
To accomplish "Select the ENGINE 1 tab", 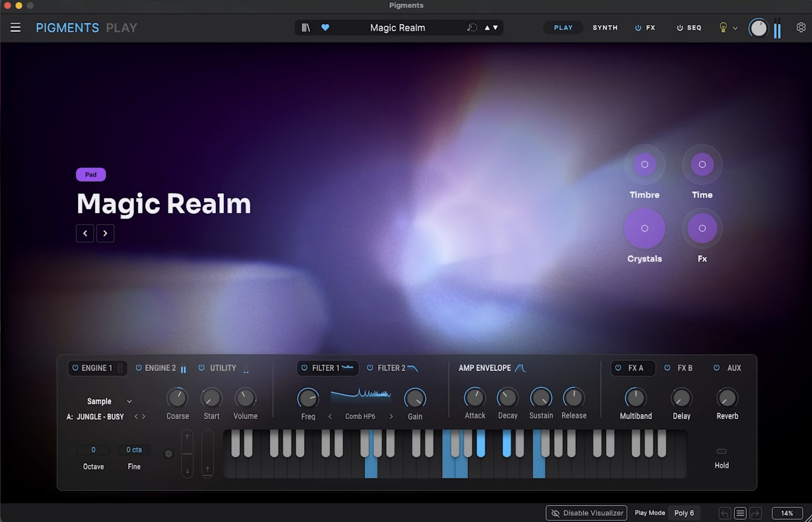I will coord(97,368).
